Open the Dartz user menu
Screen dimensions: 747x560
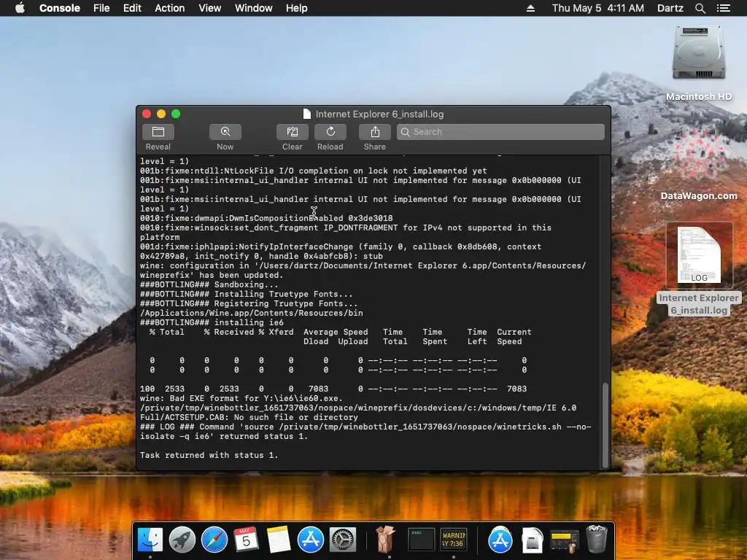pyautogui.click(x=670, y=8)
